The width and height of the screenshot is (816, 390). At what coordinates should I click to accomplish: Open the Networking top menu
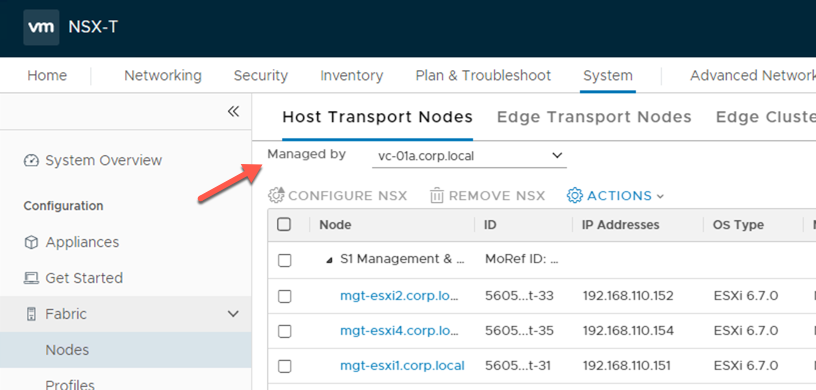pyautogui.click(x=163, y=76)
